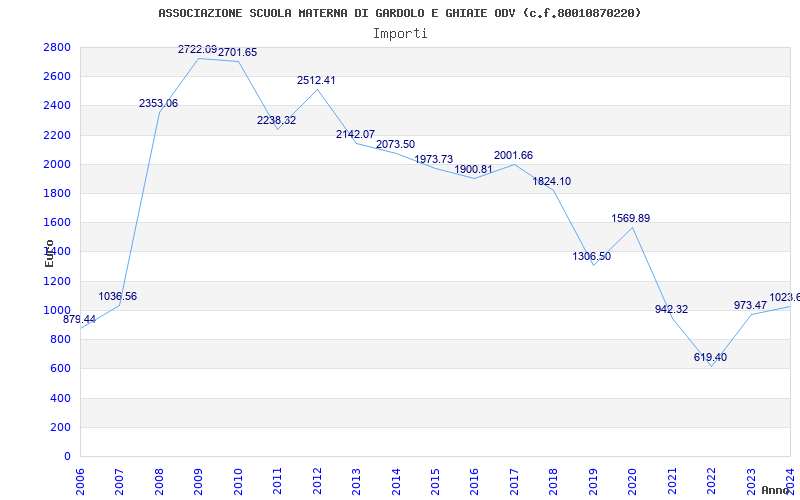Click y-axis value 800
The image size is (800, 500).
point(61,339)
